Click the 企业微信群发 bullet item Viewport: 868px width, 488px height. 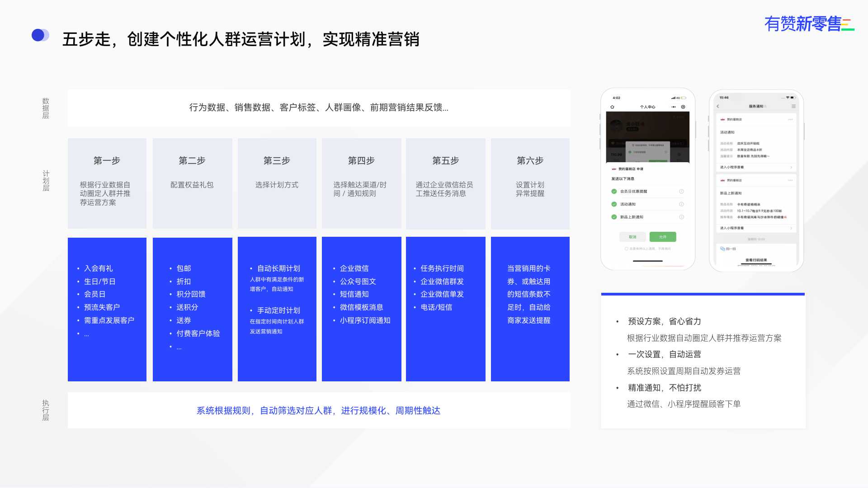(x=442, y=282)
